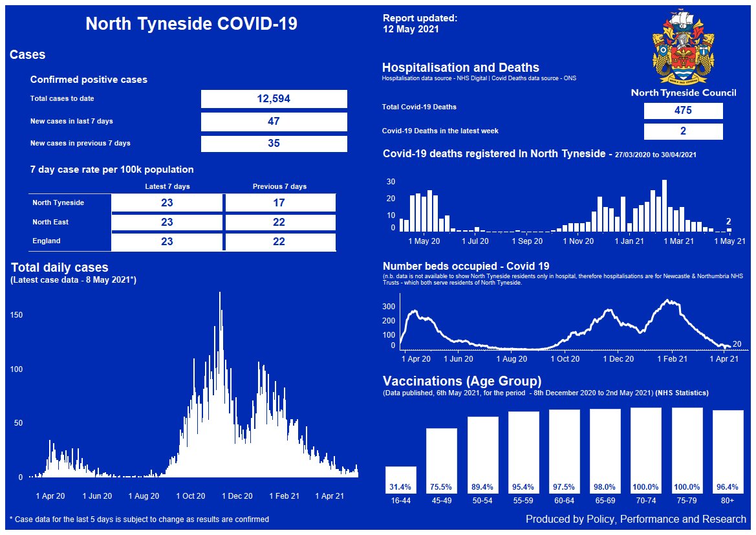Click '7 day case rate per 100k population' heading
This screenshot has width=756, height=535.
[112, 169]
